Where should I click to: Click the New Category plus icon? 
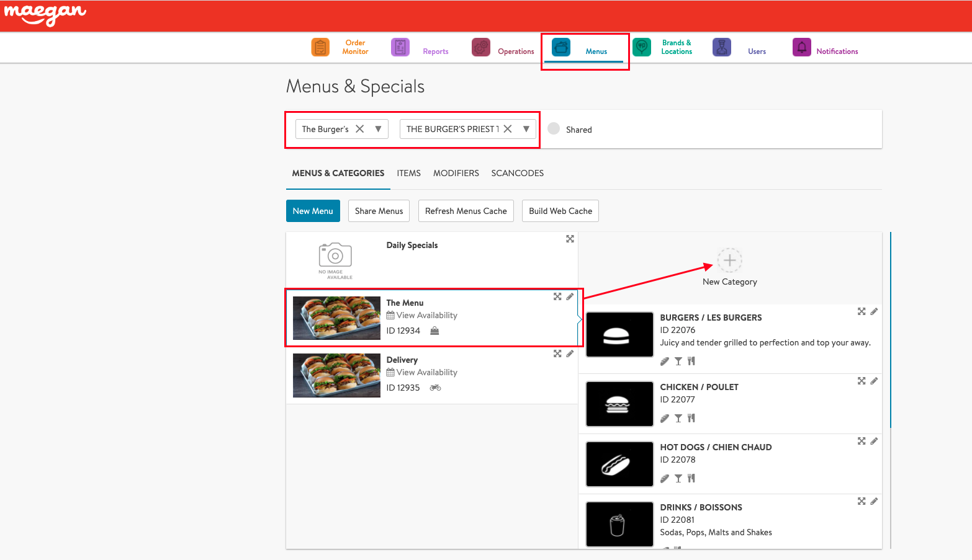(730, 260)
